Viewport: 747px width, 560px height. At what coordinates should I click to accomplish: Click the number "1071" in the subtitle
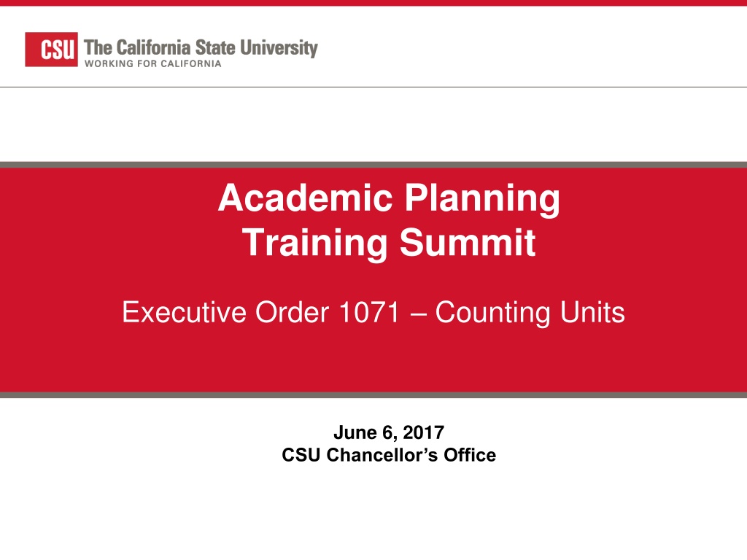tap(368, 312)
